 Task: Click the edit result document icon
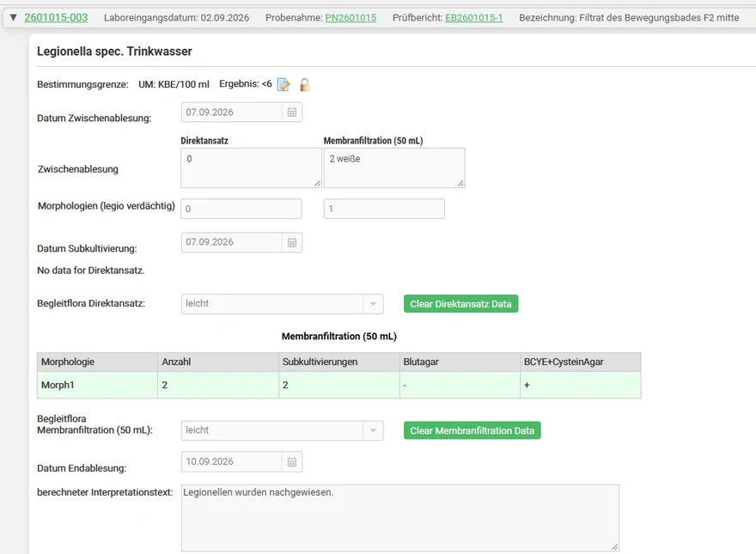click(x=283, y=85)
